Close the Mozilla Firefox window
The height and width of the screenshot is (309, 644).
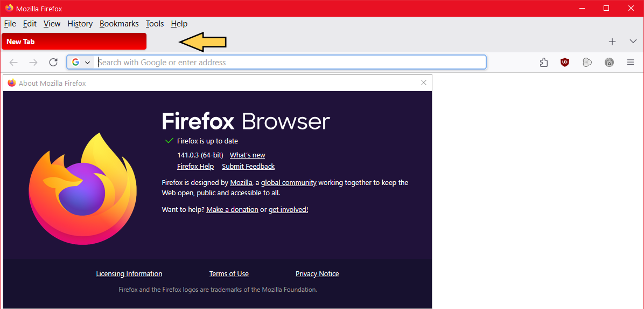click(631, 8)
